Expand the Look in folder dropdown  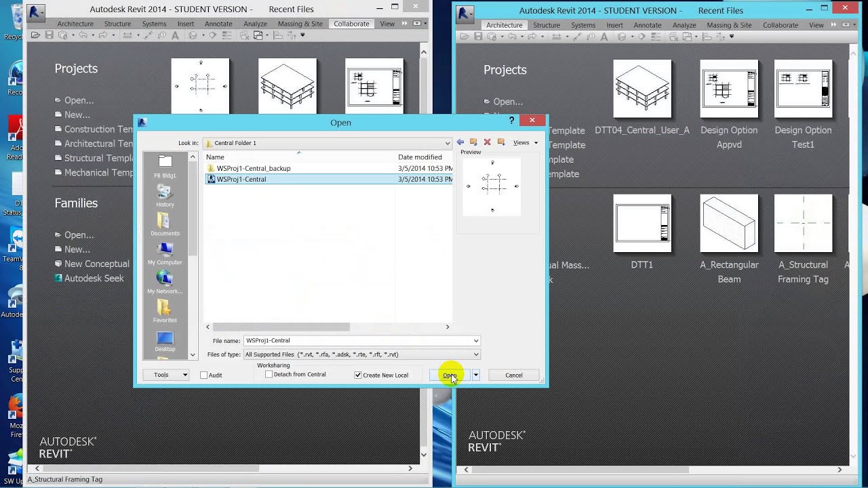[x=448, y=143]
